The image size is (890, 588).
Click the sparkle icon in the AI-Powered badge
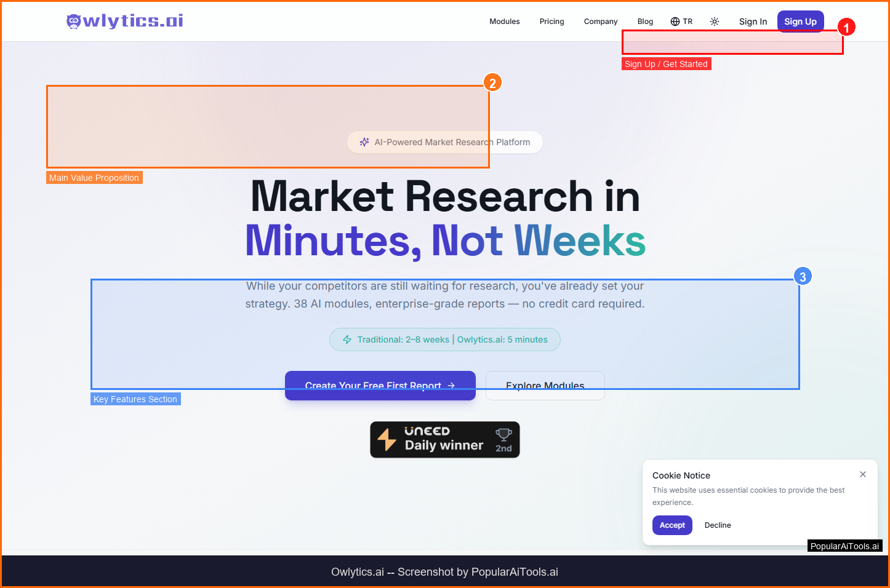[364, 142]
